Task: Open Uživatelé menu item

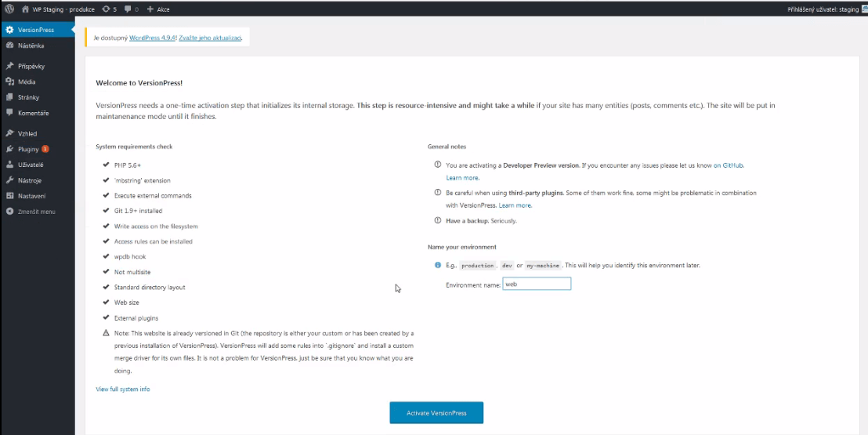Action: 38,165
